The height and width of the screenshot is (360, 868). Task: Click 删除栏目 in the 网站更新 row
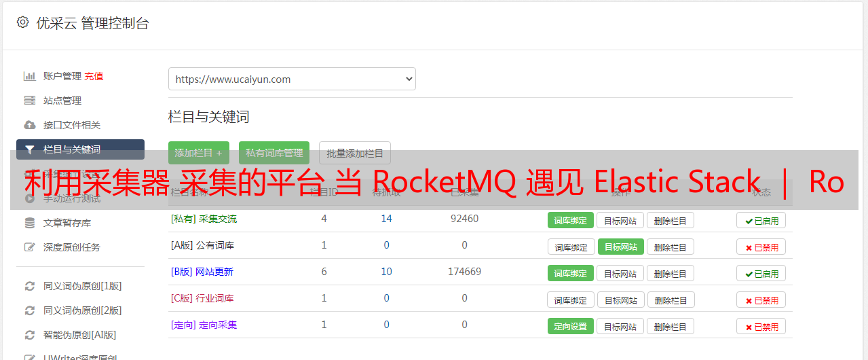pyautogui.click(x=671, y=273)
